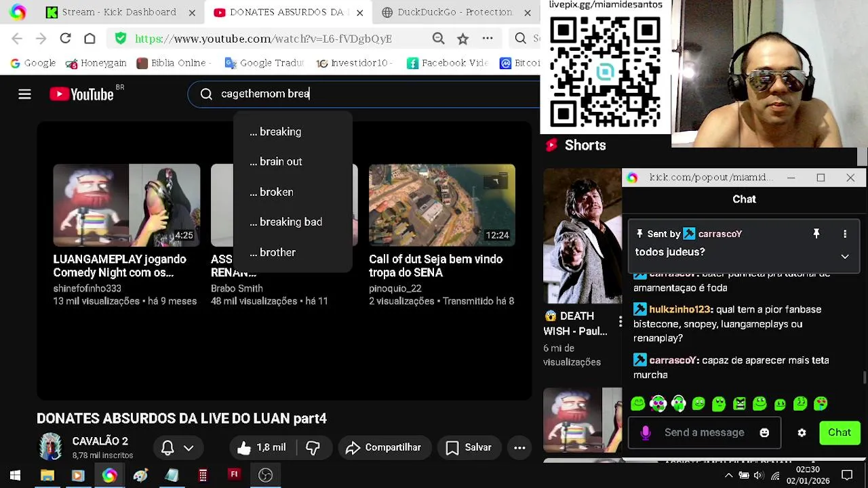Send message with the green Chat button
The image size is (868, 488).
(x=840, y=432)
